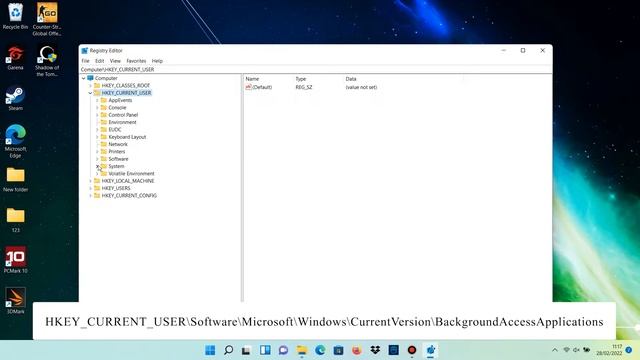Select the HKEY_CURRENT_USER key

click(x=127, y=93)
